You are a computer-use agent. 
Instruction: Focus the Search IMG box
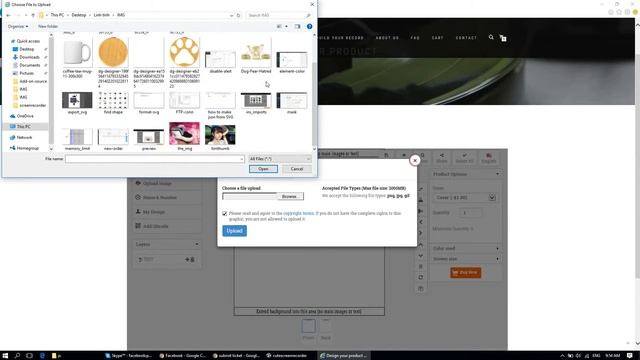point(279,15)
